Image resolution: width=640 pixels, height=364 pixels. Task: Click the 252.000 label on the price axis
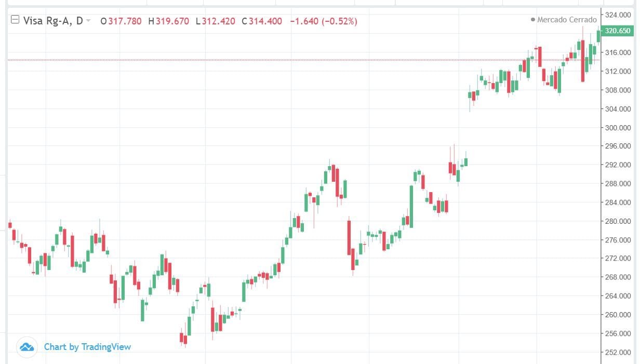pos(618,353)
